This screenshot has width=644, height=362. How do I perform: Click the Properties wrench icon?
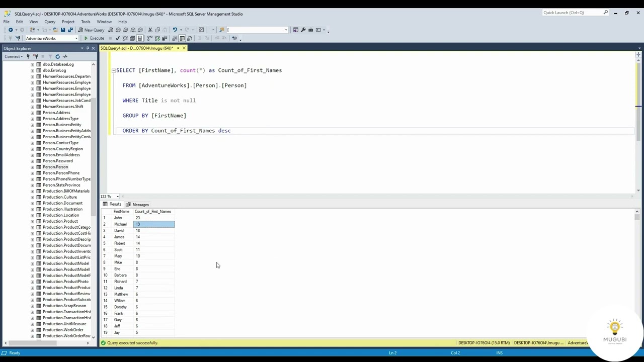(x=303, y=30)
